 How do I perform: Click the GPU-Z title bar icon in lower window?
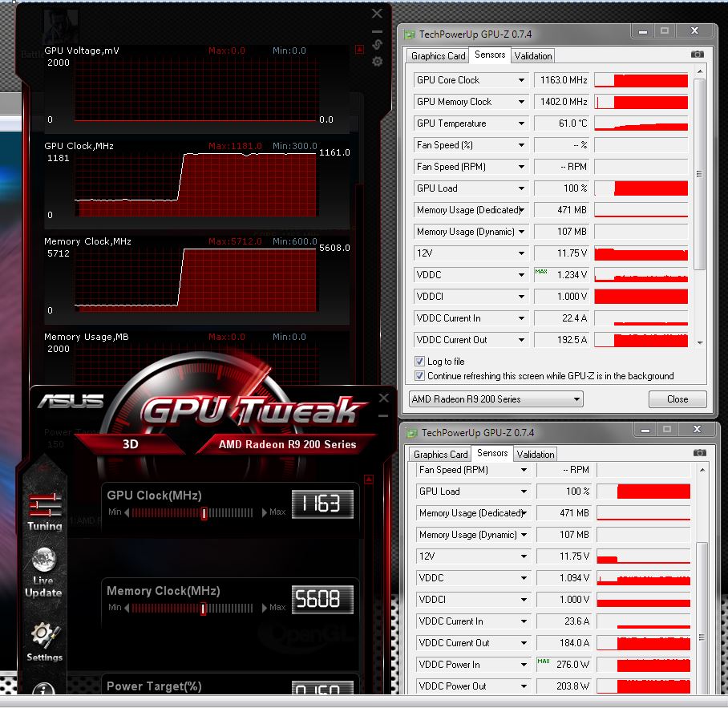click(x=412, y=433)
